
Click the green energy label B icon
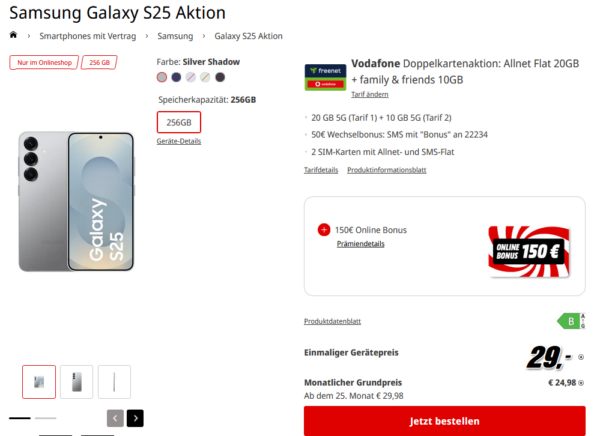(x=569, y=321)
